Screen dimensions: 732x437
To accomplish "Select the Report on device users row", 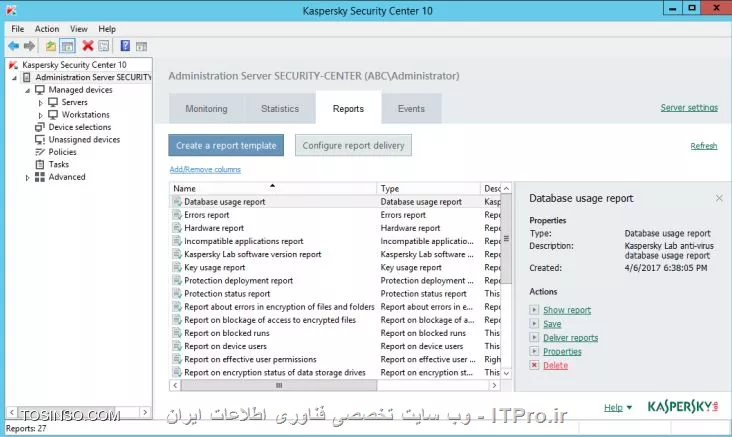I will 335,346.
